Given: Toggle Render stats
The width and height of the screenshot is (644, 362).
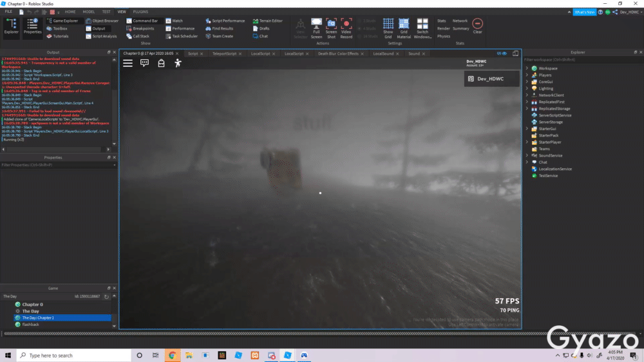Looking at the screenshot, I should point(443,28).
